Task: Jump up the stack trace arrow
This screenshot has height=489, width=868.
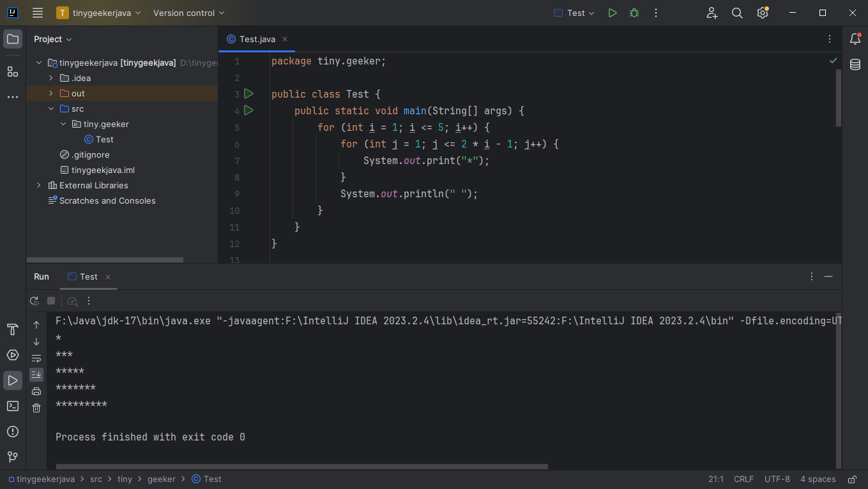Action: (36, 325)
